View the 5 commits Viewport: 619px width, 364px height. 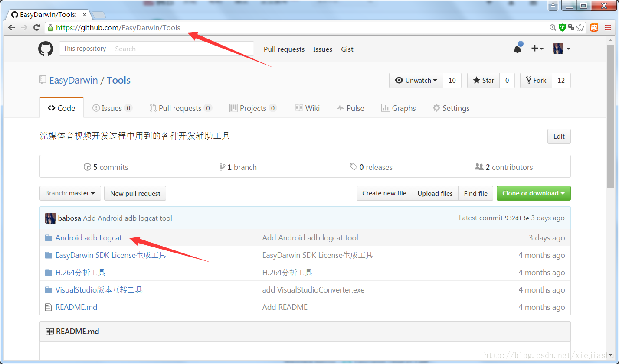(106, 167)
